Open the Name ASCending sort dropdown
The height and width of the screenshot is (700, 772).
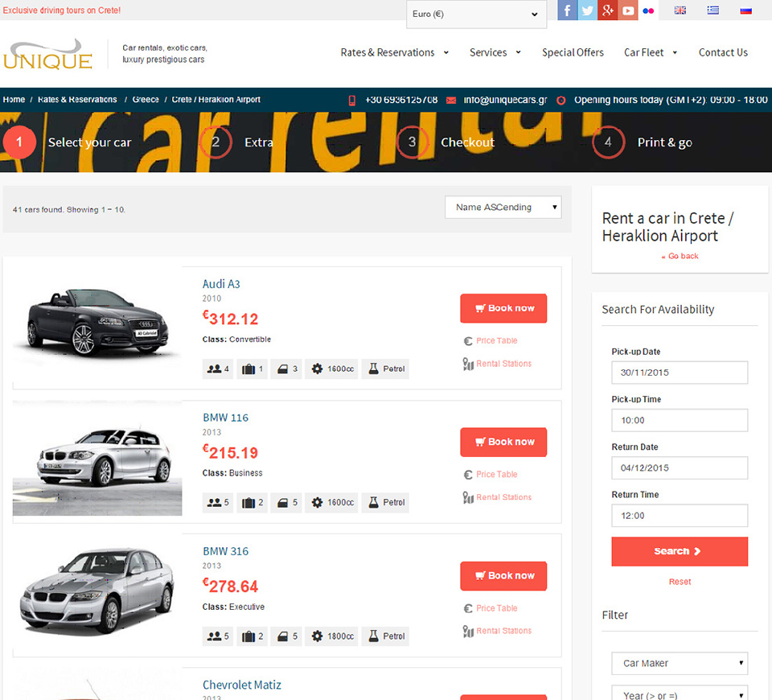tap(503, 208)
